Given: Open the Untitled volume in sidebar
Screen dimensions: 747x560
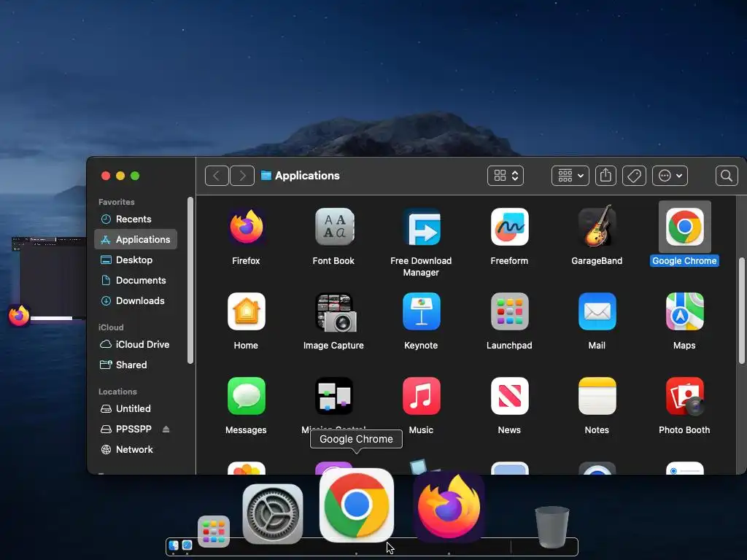Looking at the screenshot, I should pyautogui.click(x=136, y=408).
